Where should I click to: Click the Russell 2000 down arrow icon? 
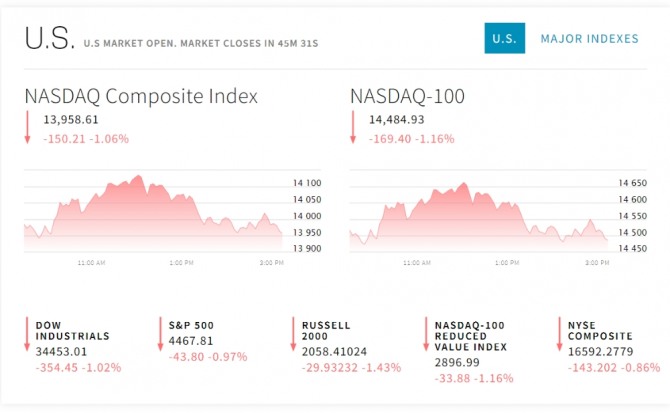293,335
